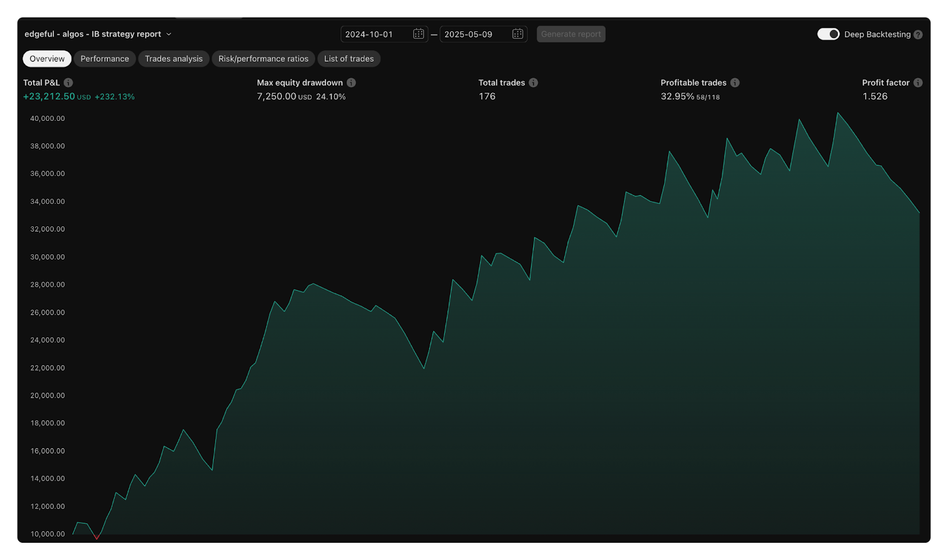Open the start date calendar picker icon
Screen dimensions: 948x560
coord(418,34)
